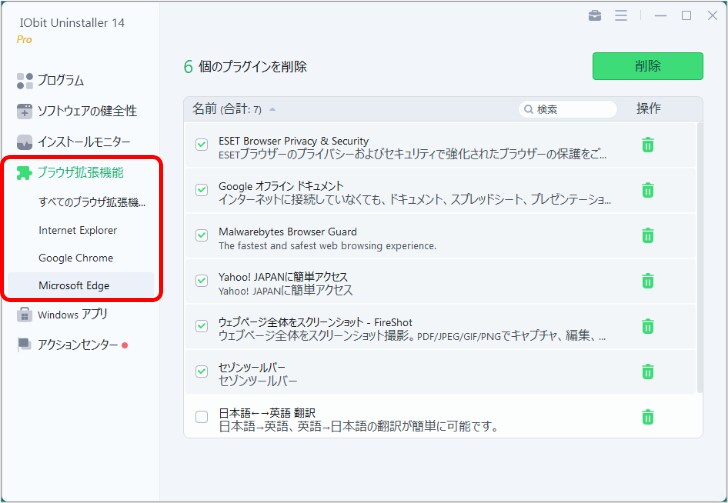Uncheck the Malwarebytes Browser Guard checkbox
This screenshot has height=503, width=728.
(x=202, y=235)
